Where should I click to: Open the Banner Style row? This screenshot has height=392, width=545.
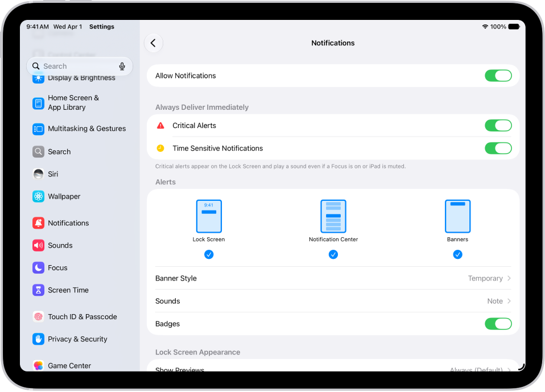click(x=333, y=278)
